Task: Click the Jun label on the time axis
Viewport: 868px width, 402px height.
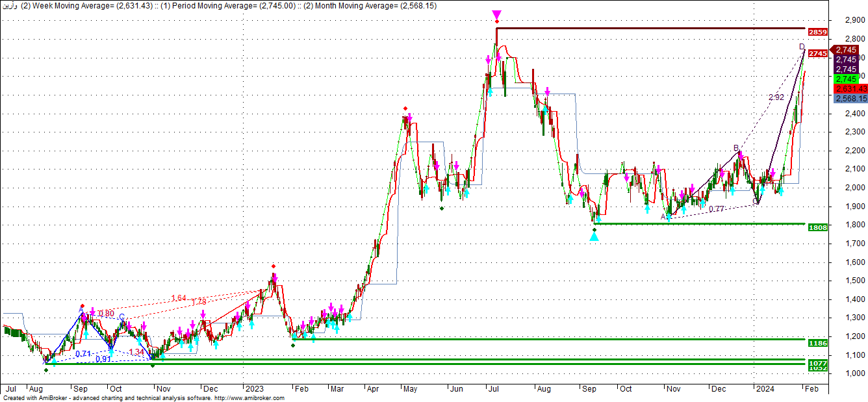Action: click(x=455, y=389)
